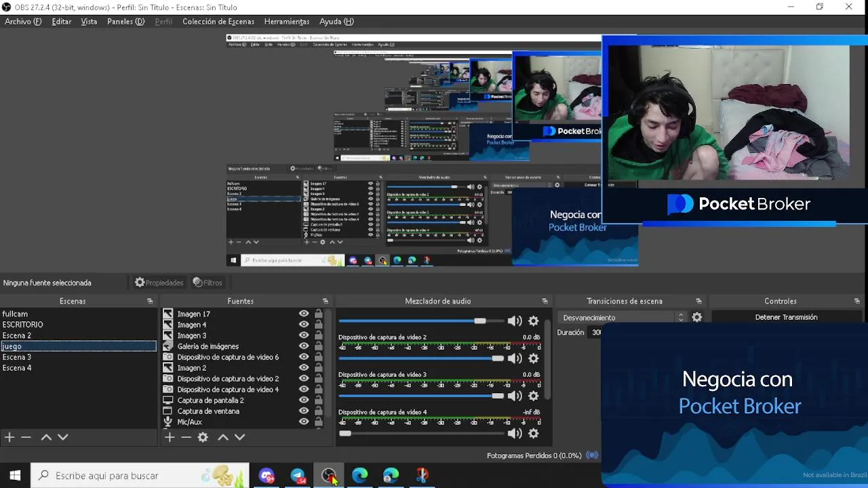
Task: Open the Herramientas menu
Action: tap(287, 22)
